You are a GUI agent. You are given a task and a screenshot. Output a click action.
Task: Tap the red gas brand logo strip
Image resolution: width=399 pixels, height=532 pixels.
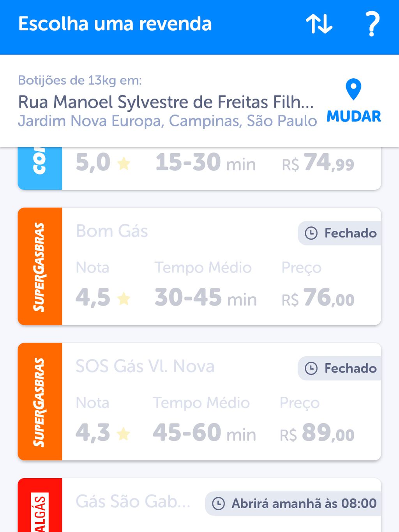point(40,505)
